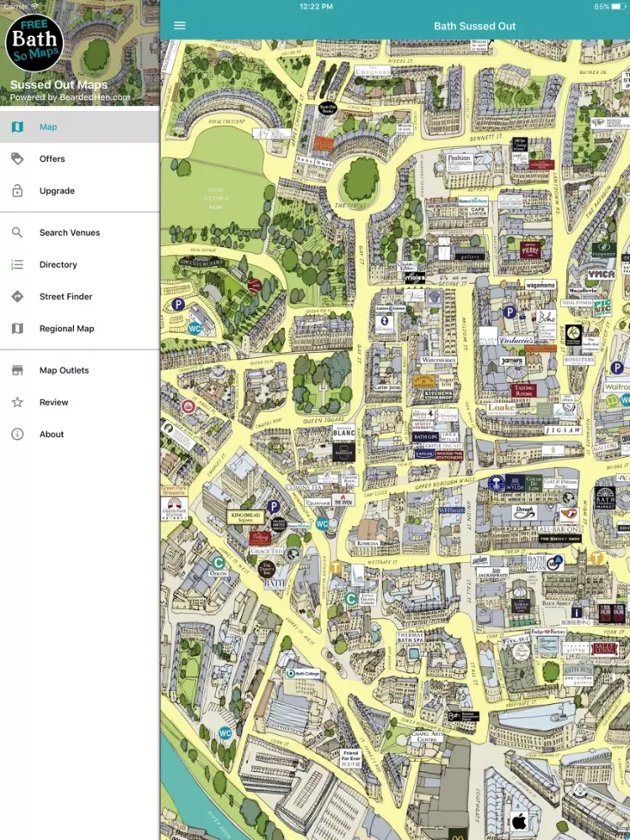Image resolution: width=630 pixels, height=840 pixels.
Task: Tap the parking marker above Waitrose
Action: [617, 368]
